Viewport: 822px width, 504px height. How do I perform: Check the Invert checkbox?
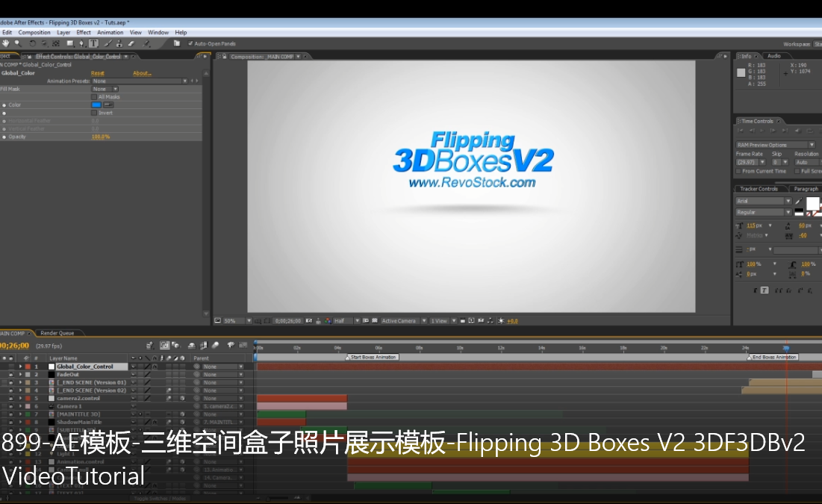pos(94,113)
